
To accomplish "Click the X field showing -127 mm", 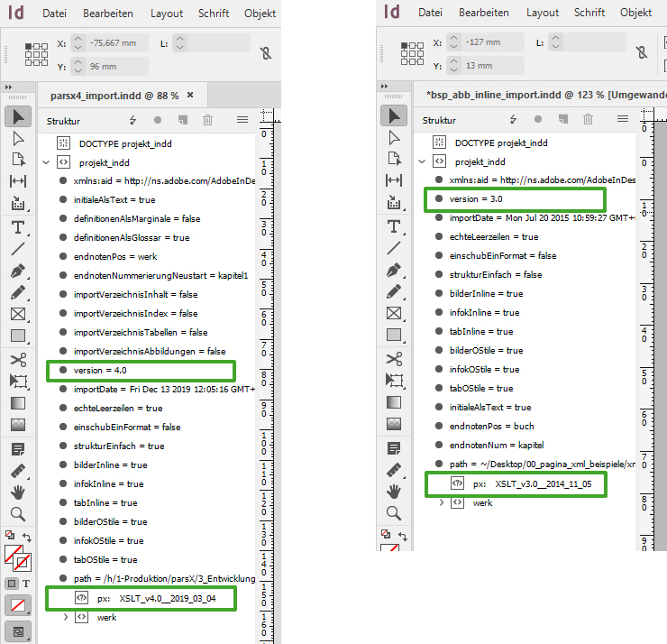I will [x=493, y=43].
